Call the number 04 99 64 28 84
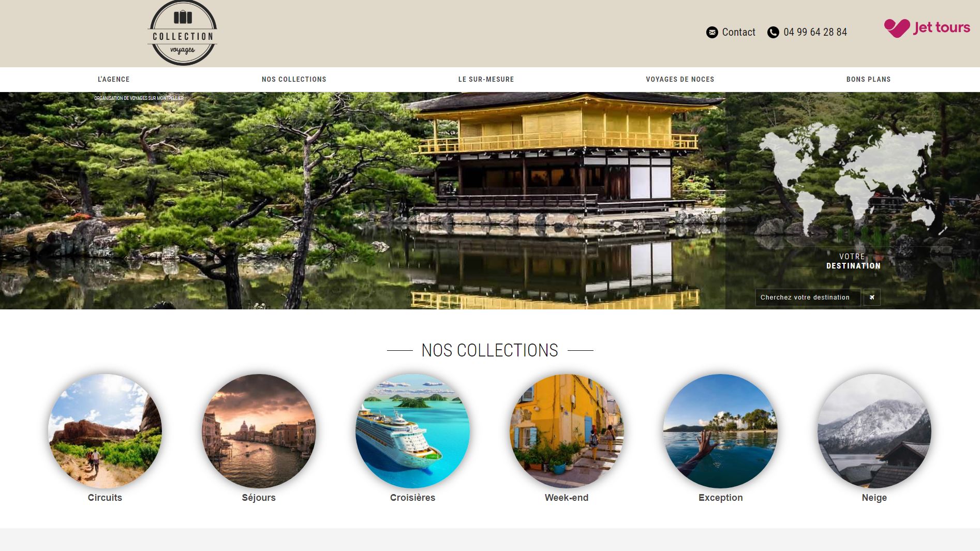The width and height of the screenshot is (980, 551). click(815, 33)
